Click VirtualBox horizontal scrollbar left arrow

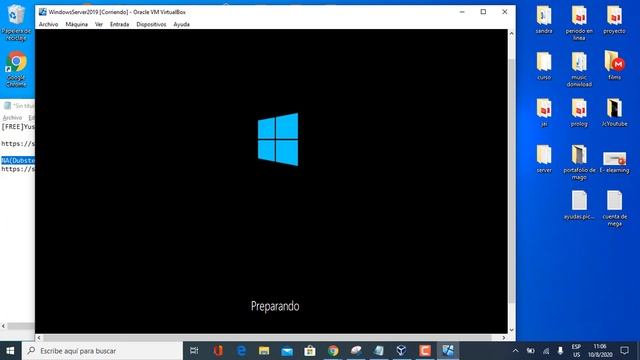39,338
